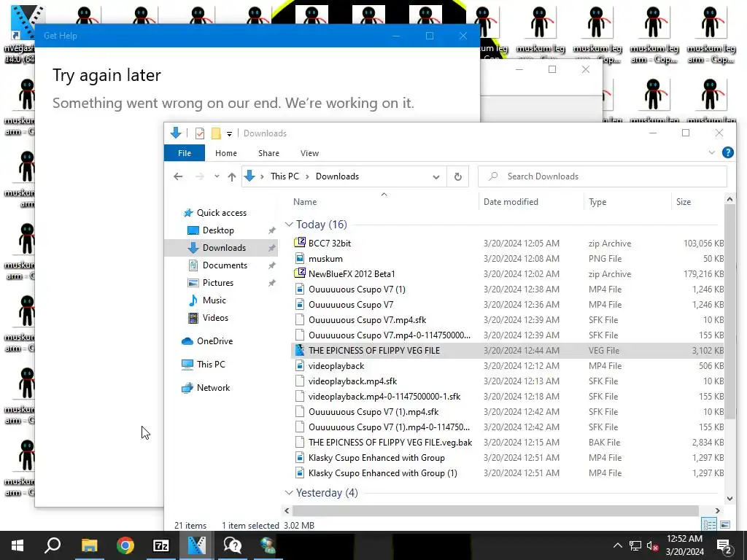The height and width of the screenshot is (560, 747).
Task: Click the muted volume tray icon
Action: coord(652,545)
